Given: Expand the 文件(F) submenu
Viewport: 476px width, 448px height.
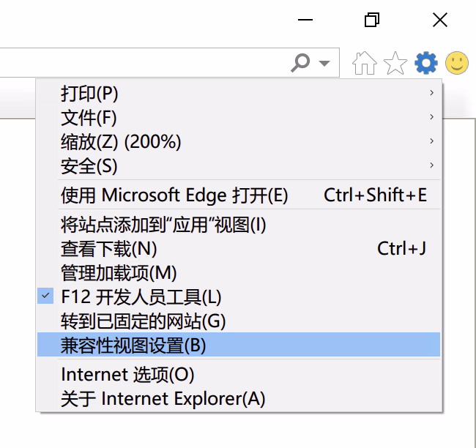Looking at the screenshot, I should pos(89,118).
